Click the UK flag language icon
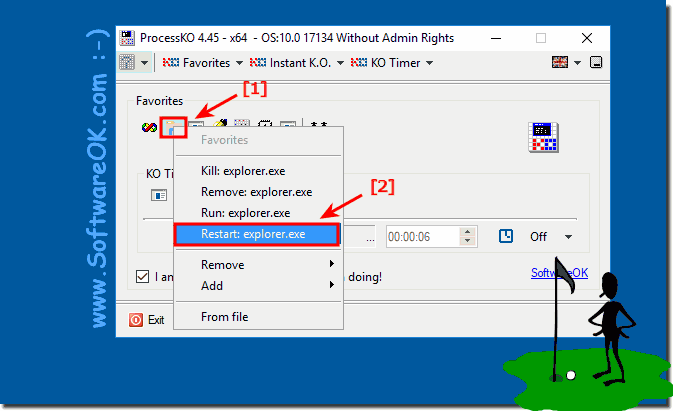 (560, 63)
